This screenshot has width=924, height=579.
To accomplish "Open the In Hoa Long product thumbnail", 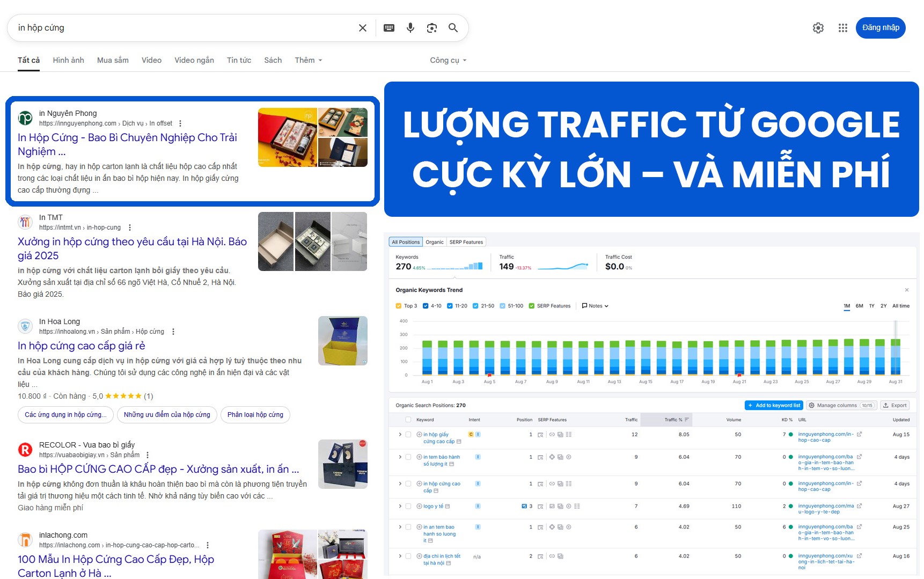I will [x=343, y=341].
